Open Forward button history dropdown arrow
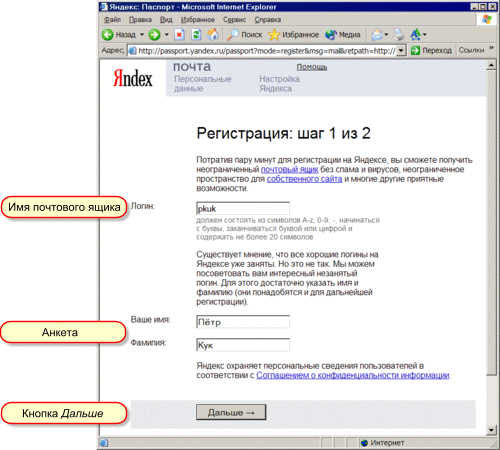 (167, 34)
